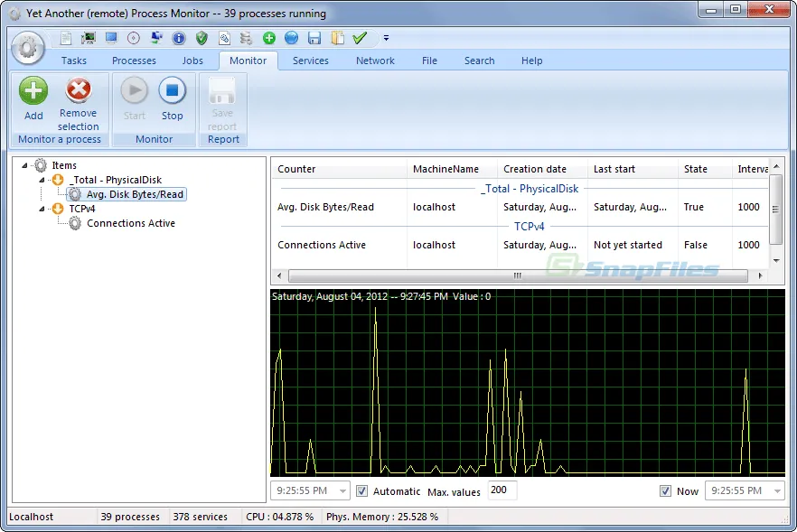
Task: Click right arrow of horizontal scrollbar
Action: click(x=760, y=275)
